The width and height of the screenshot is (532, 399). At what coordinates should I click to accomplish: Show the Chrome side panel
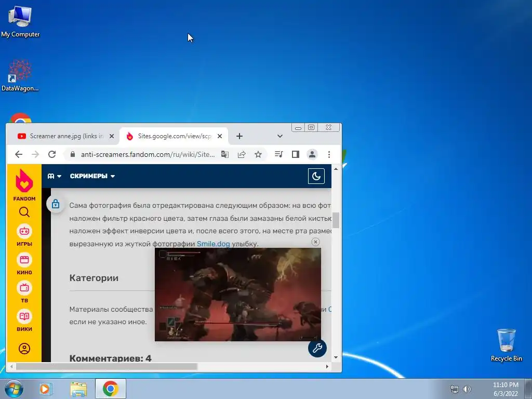pyautogui.click(x=296, y=154)
